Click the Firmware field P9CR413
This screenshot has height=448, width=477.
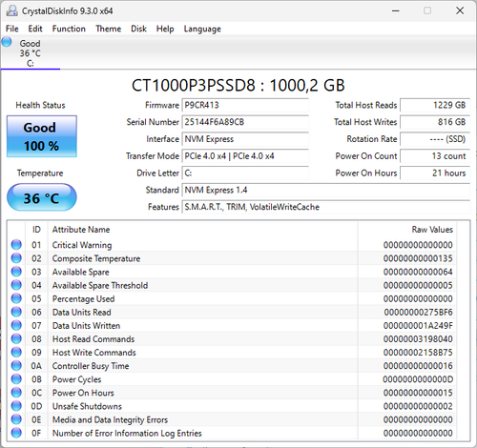(x=245, y=105)
